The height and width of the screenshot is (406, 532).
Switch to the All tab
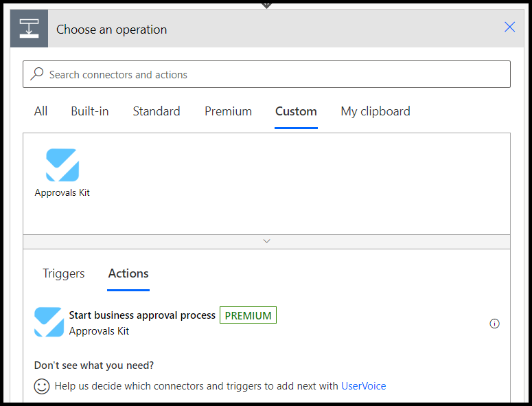click(41, 111)
